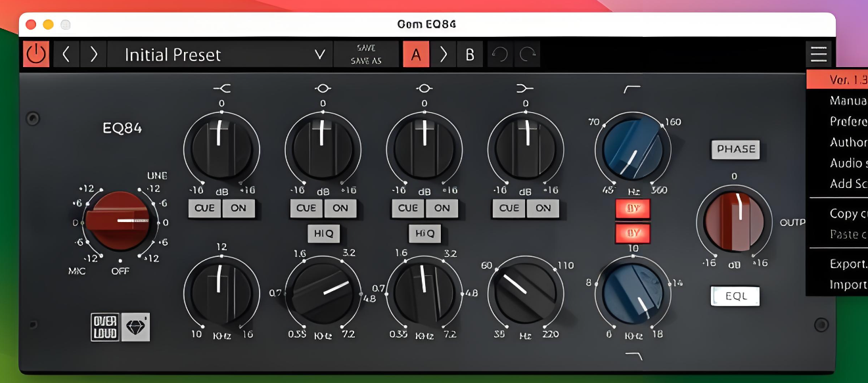Screen dimensions: 868x383
Task: Open the Preferences menu entry
Action: click(837, 122)
